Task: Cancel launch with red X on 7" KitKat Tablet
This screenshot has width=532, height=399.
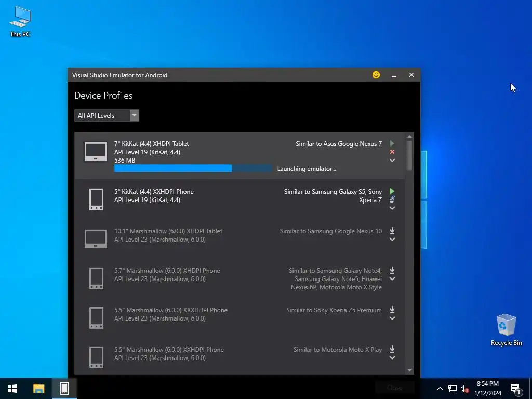Action: click(x=392, y=152)
